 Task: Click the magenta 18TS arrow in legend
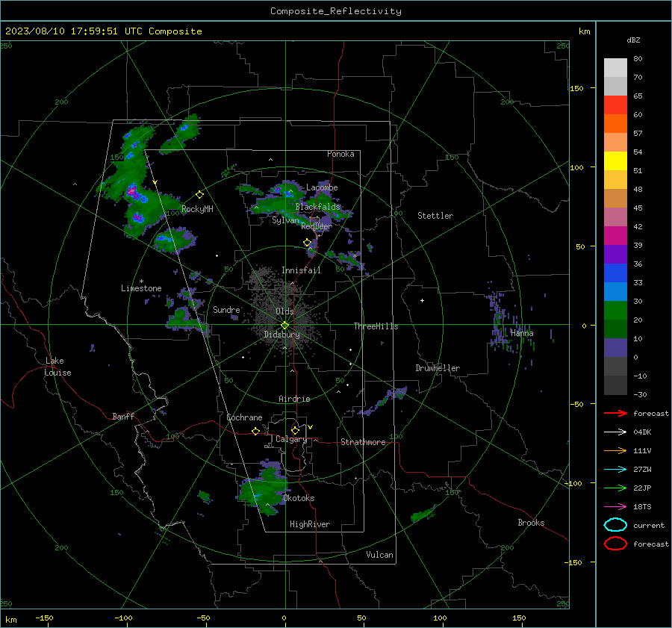click(x=615, y=507)
